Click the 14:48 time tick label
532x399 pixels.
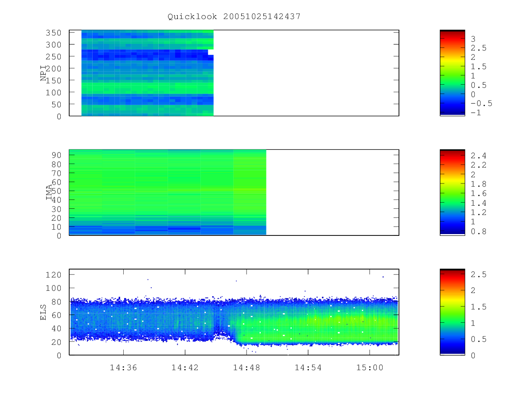[x=246, y=368]
